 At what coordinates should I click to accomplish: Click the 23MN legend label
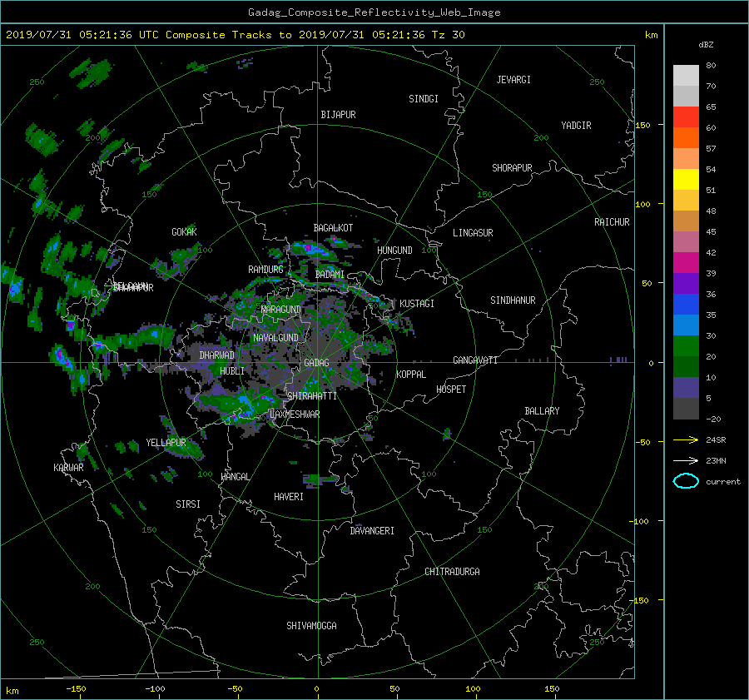(x=716, y=461)
